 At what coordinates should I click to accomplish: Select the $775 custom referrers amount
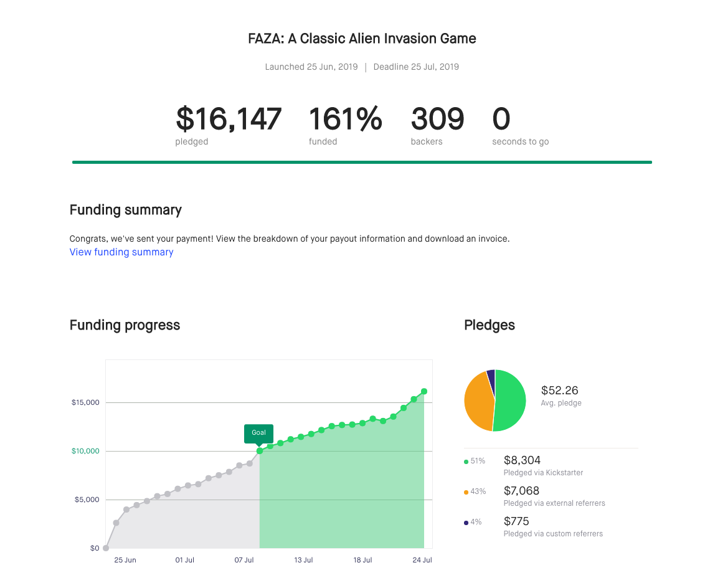(x=516, y=521)
